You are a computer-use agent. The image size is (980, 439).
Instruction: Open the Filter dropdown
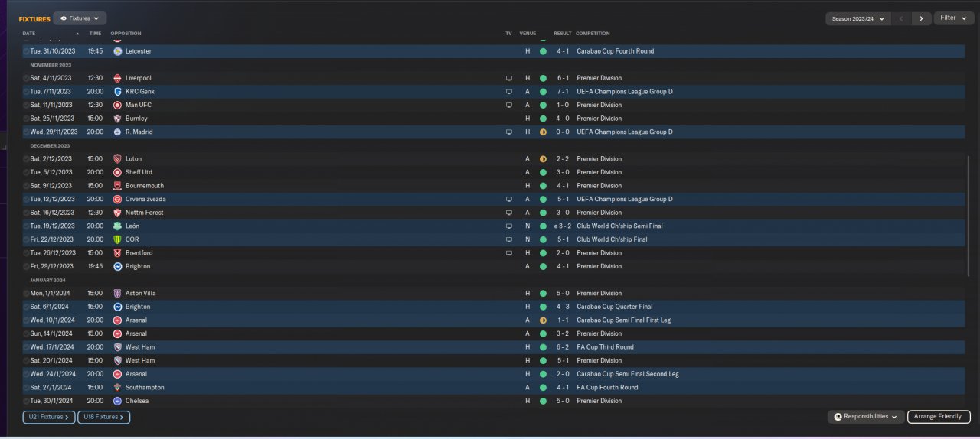953,18
